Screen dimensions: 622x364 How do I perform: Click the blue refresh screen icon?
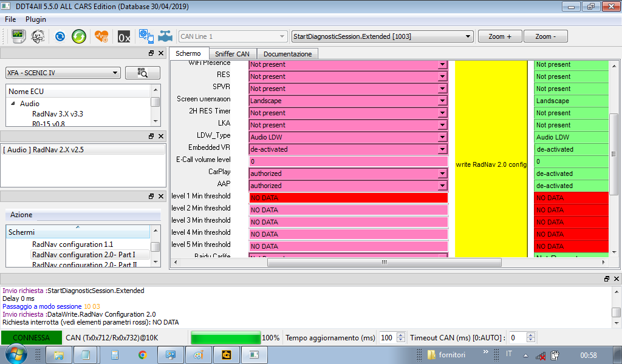(60, 36)
